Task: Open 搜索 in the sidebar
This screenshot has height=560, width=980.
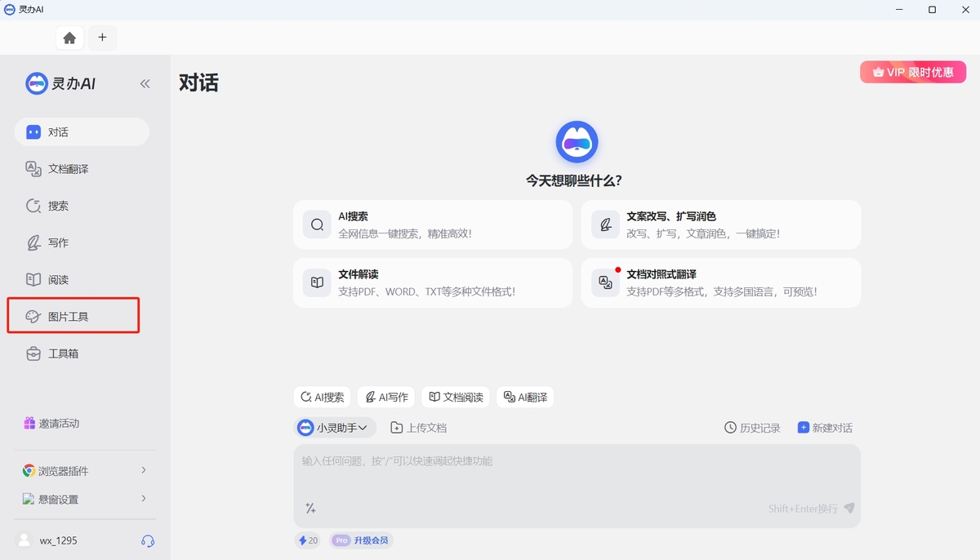Action: pyautogui.click(x=82, y=206)
